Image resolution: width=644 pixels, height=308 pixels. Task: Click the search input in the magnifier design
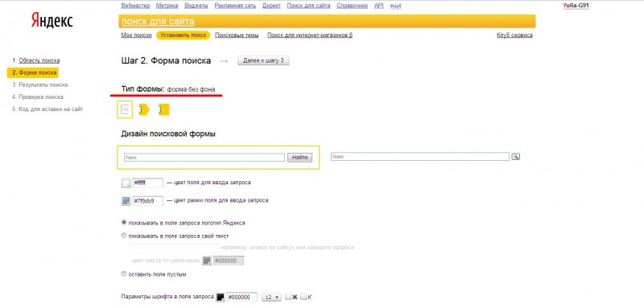[x=420, y=156]
